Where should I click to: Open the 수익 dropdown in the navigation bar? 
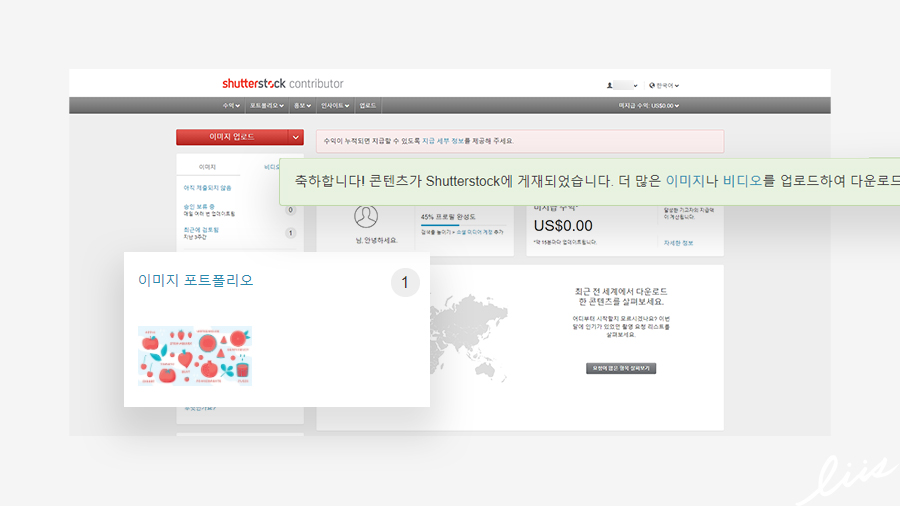pyautogui.click(x=231, y=106)
